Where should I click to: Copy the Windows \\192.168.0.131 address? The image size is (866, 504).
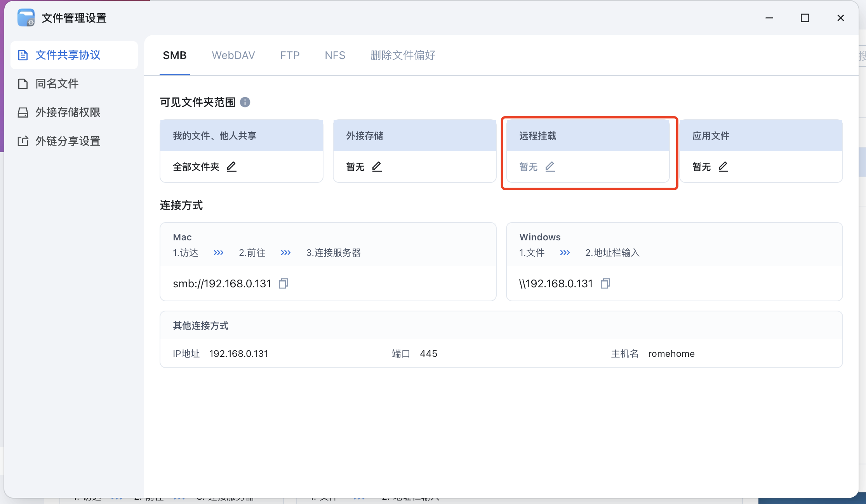pos(605,283)
